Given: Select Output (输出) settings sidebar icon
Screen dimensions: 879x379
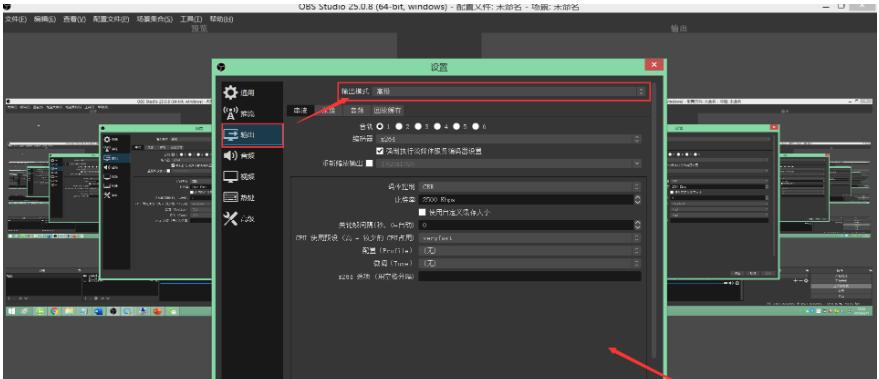Looking at the screenshot, I should pyautogui.click(x=230, y=135).
